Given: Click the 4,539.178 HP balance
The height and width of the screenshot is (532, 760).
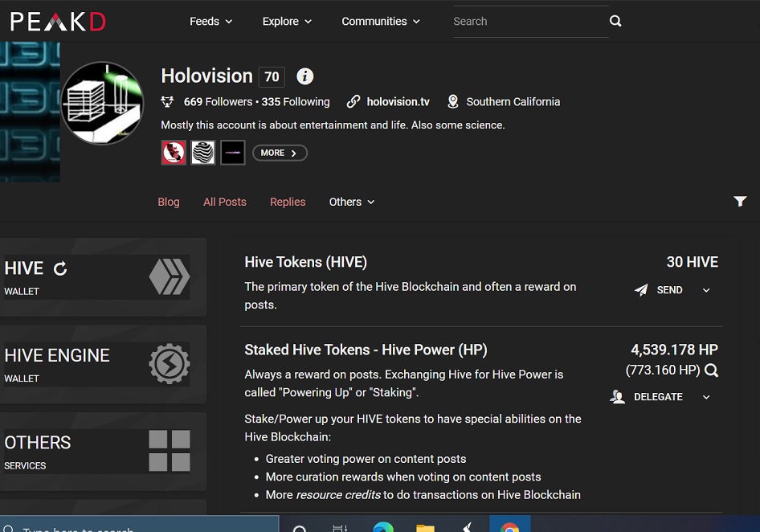Looking at the screenshot, I should click(x=674, y=350).
